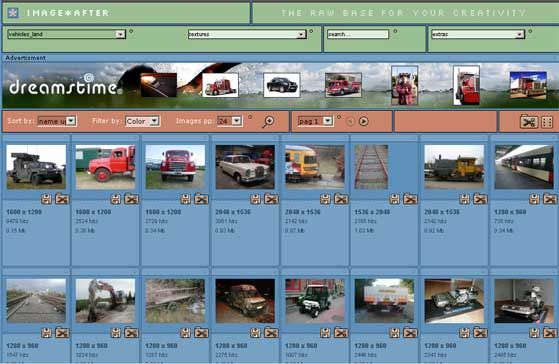Click disk icon under front-view red truck
This screenshot has width=559, height=364.
pyautogui.click(x=185, y=199)
